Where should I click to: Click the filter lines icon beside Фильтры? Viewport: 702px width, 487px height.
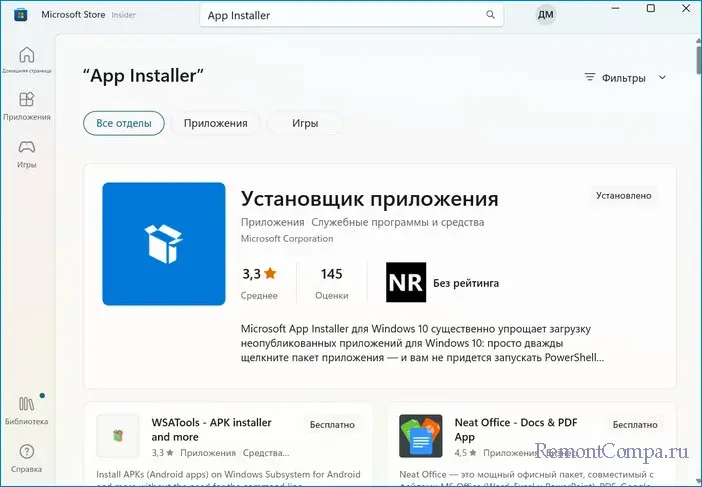click(590, 77)
